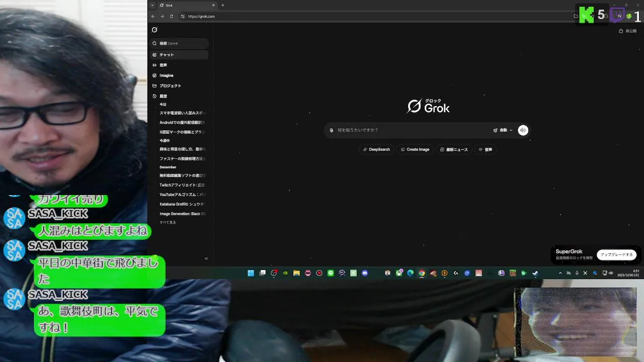Open the history chat Katakana Graffiti
The image size is (644, 362).
183,204
